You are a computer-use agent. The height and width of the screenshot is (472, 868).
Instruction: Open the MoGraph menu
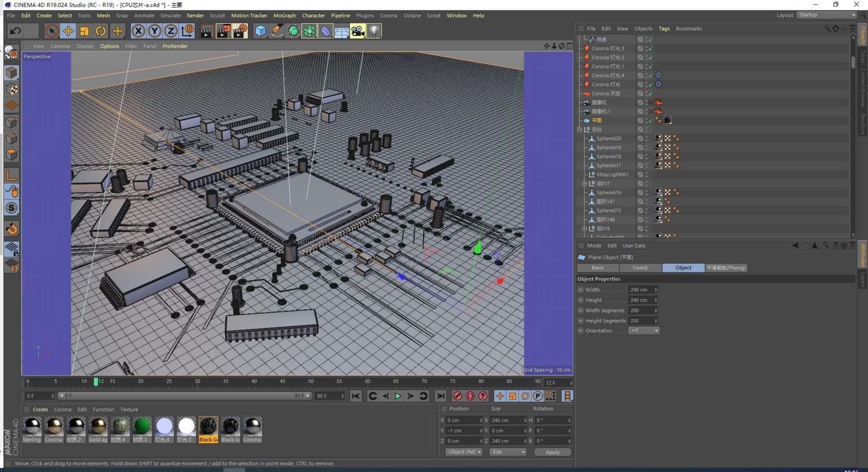tap(284, 15)
